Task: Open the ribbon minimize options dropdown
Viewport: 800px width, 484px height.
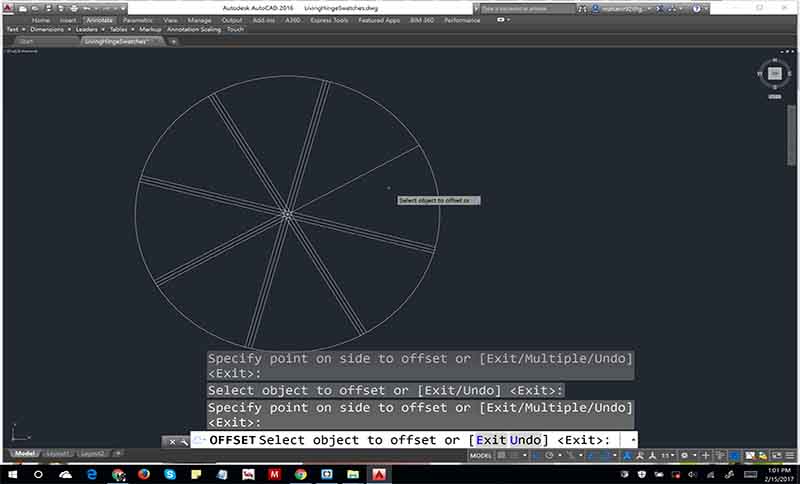Action: 509,19
